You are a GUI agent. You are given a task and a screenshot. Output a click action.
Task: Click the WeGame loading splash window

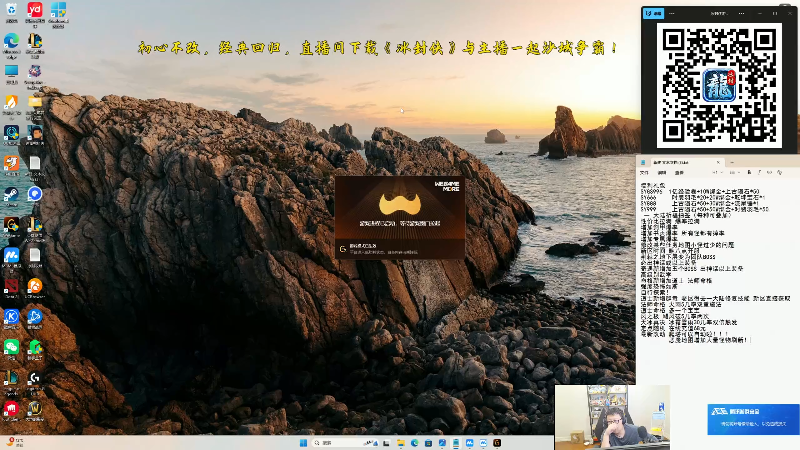400,217
